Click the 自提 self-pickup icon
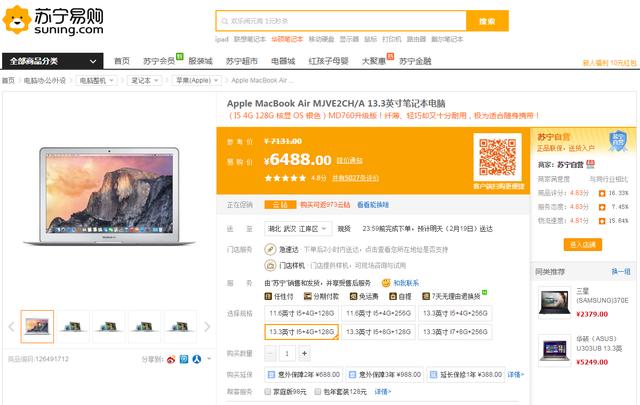This screenshot has width=640, height=405. pyautogui.click(x=393, y=296)
